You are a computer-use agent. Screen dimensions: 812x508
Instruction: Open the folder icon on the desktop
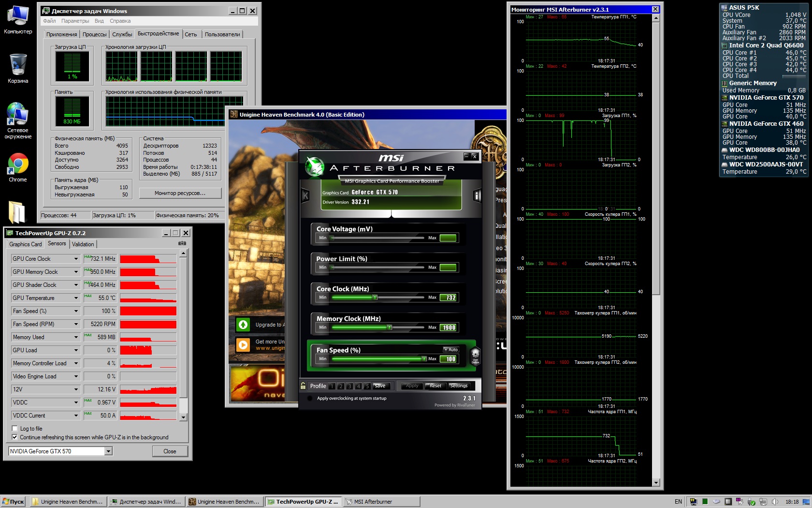(17, 212)
